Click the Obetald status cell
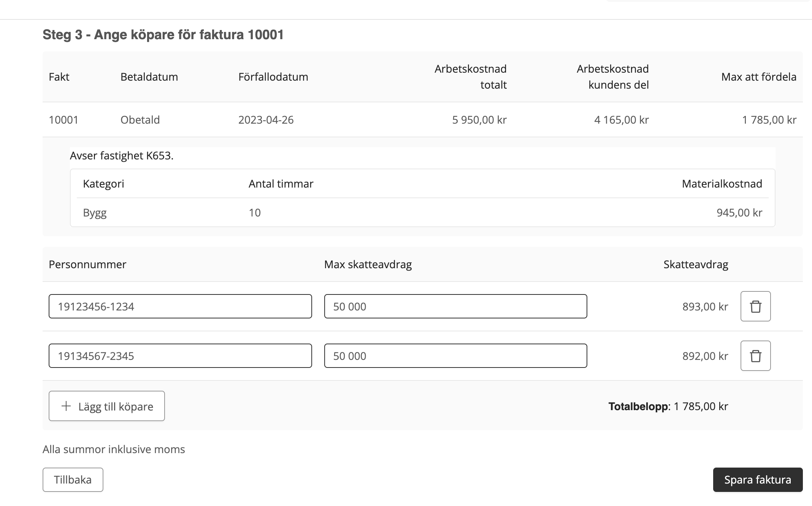The image size is (812, 506). [x=140, y=120]
